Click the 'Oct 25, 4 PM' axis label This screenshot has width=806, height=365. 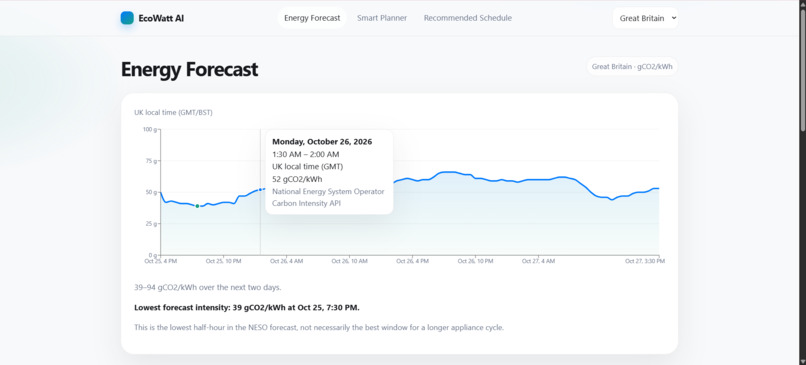tap(160, 261)
